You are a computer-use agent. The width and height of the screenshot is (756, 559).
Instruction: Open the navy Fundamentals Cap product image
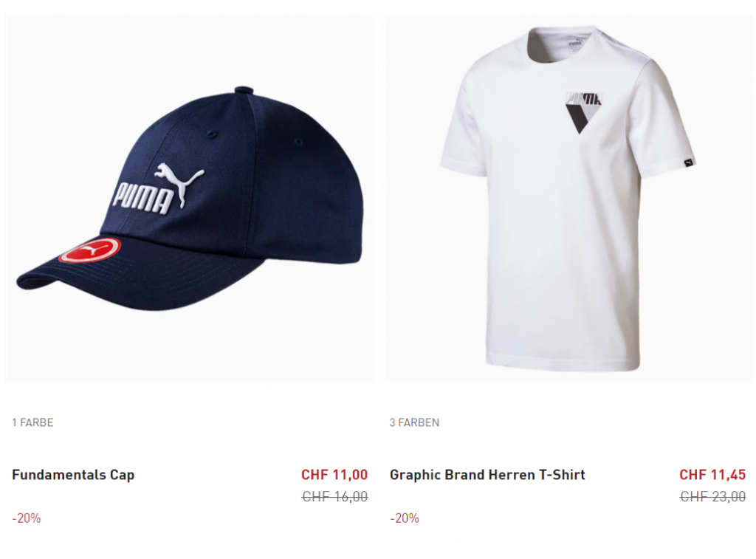coord(190,199)
